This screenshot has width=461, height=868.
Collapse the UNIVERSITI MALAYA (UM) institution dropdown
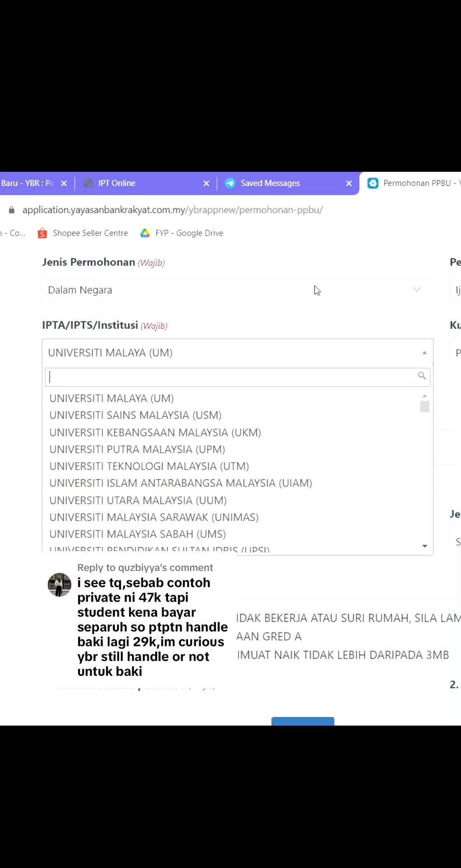(x=238, y=353)
